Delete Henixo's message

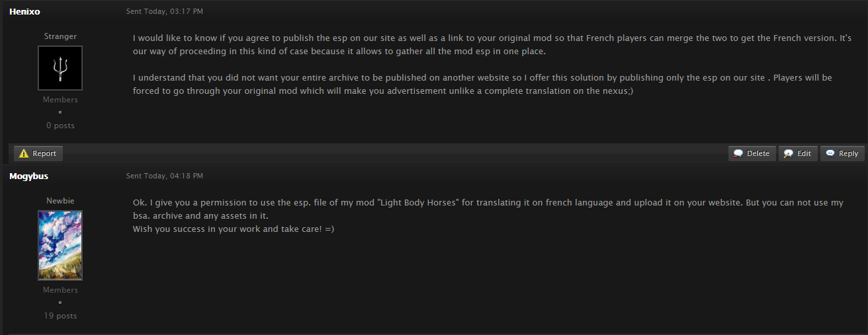752,153
